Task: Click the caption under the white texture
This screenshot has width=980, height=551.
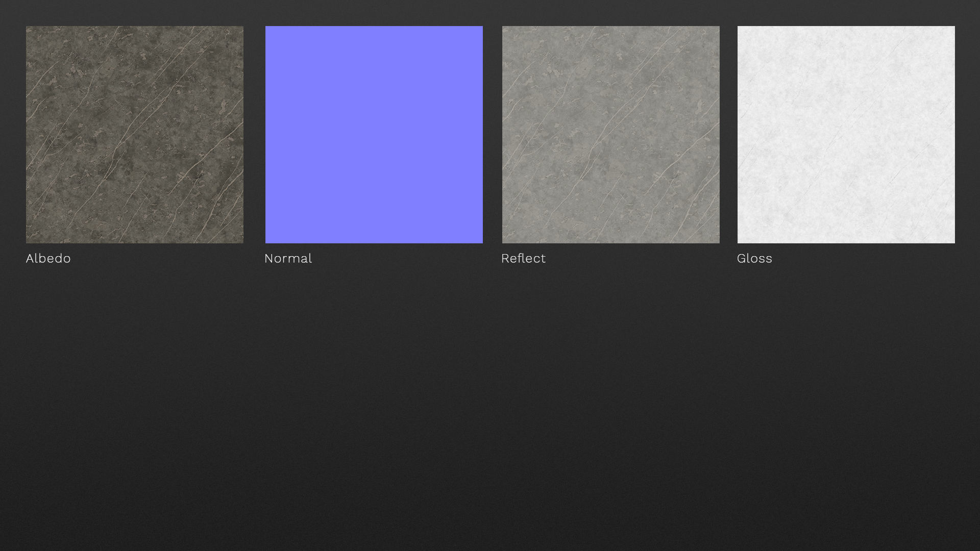Action: coord(754,258)
